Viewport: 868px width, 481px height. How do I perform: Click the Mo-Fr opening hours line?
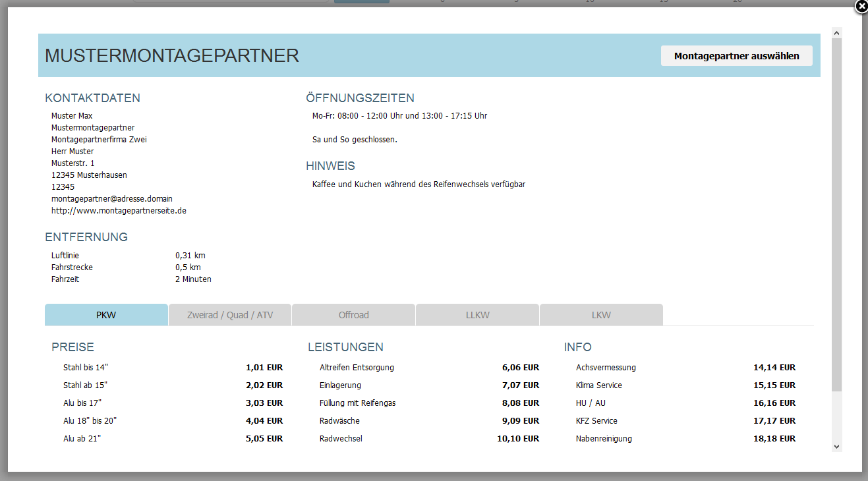click(x=399, y=116)
